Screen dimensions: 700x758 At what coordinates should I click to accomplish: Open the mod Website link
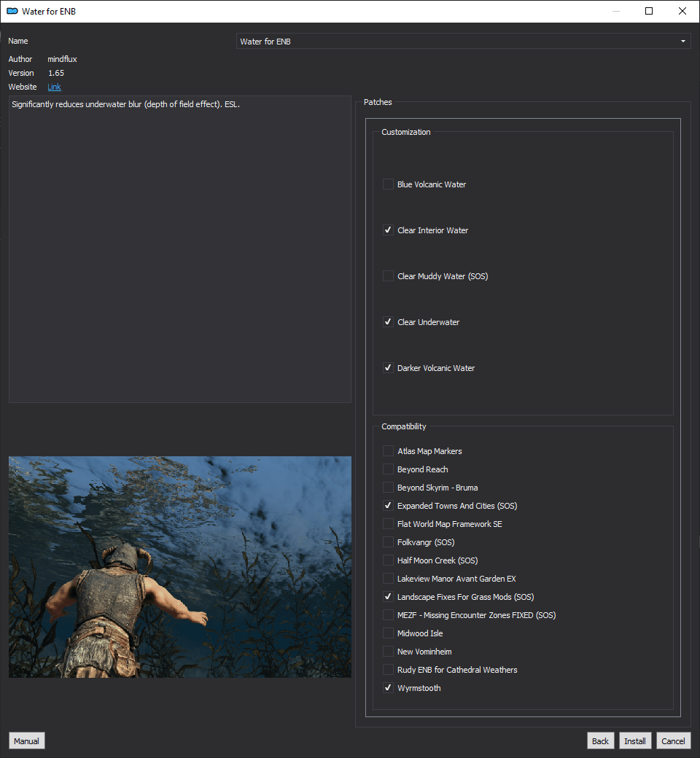(54, 87)
